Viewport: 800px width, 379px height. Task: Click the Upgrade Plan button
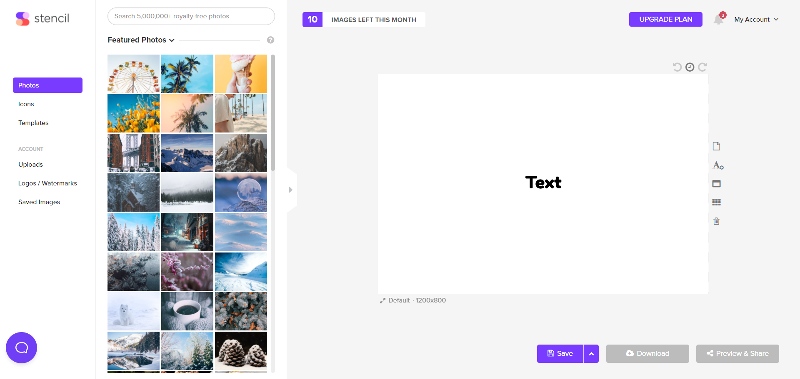(665, 19)
